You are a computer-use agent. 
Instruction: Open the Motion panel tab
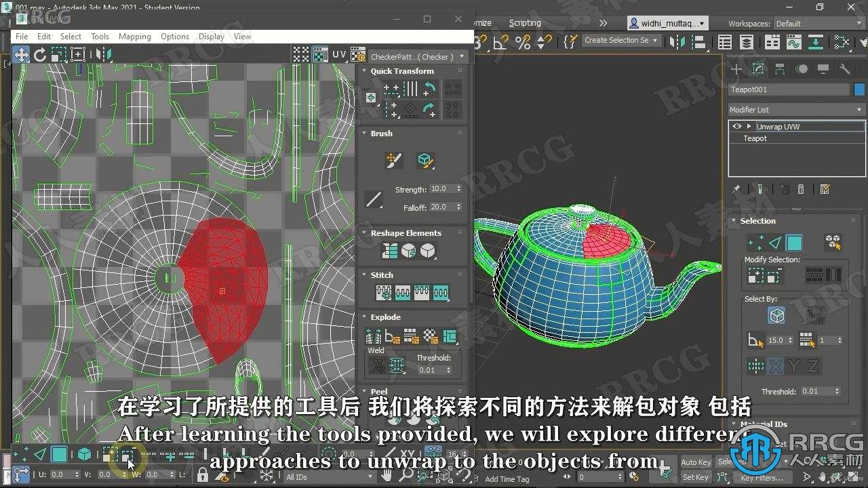click(x=802, y=69)
